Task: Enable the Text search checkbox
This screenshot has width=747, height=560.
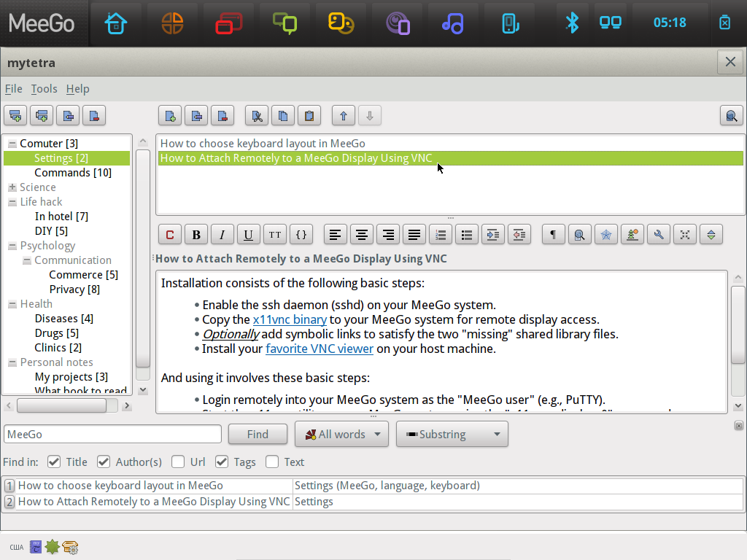Action: click(272, 462)
